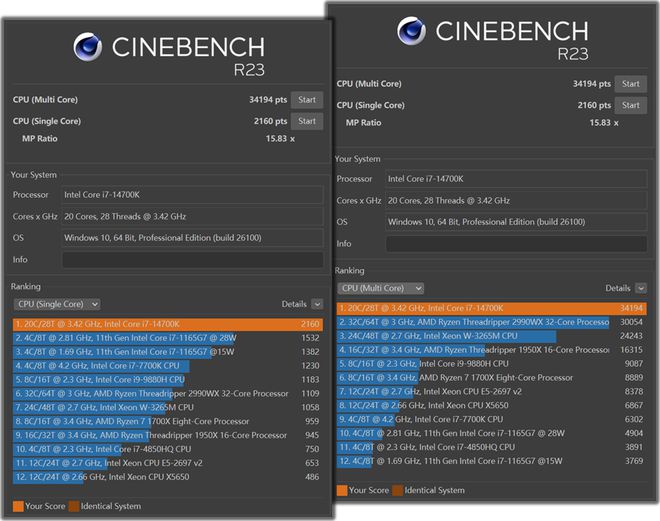Open the CPU (Multi Core) ranking dropdown
Viewport: 660px width, 521px height.
pos(379,288)
